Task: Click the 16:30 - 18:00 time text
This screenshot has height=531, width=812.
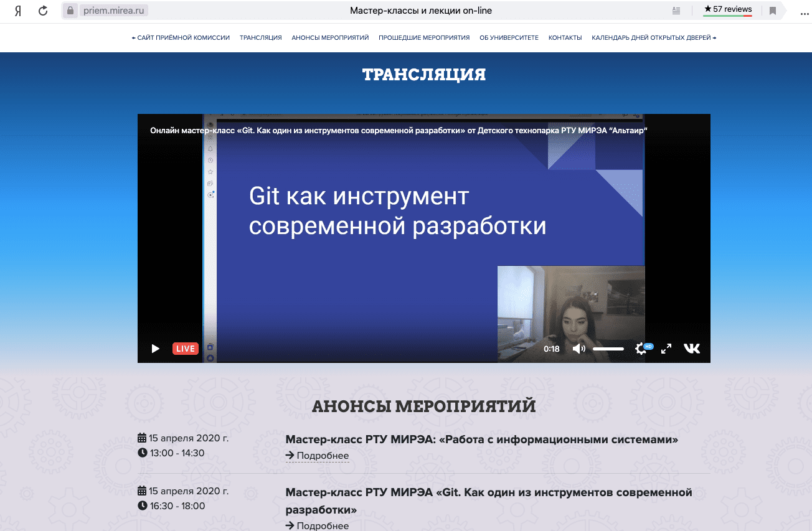Action: click(177, 506)
